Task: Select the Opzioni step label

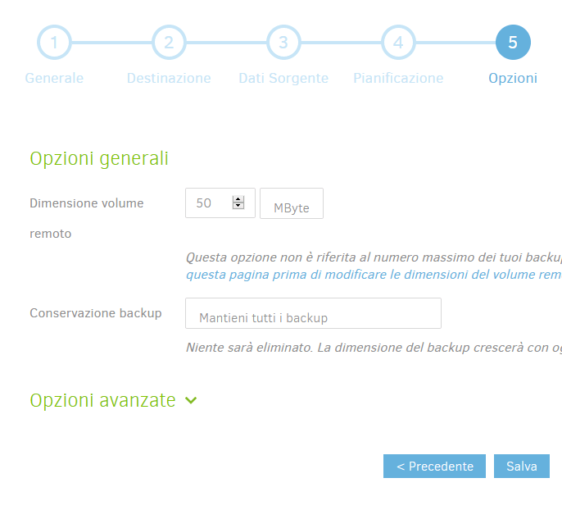Action: (513, 78)
